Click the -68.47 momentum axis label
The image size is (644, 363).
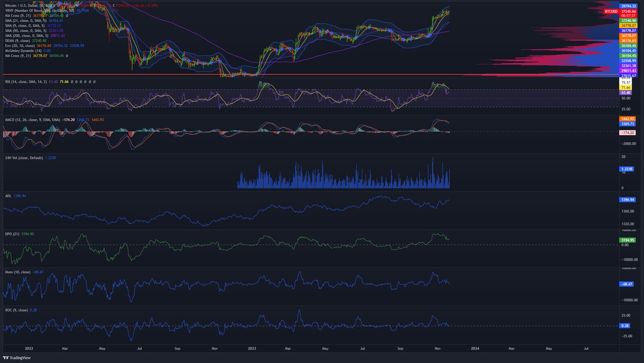(x=628, y=284)
